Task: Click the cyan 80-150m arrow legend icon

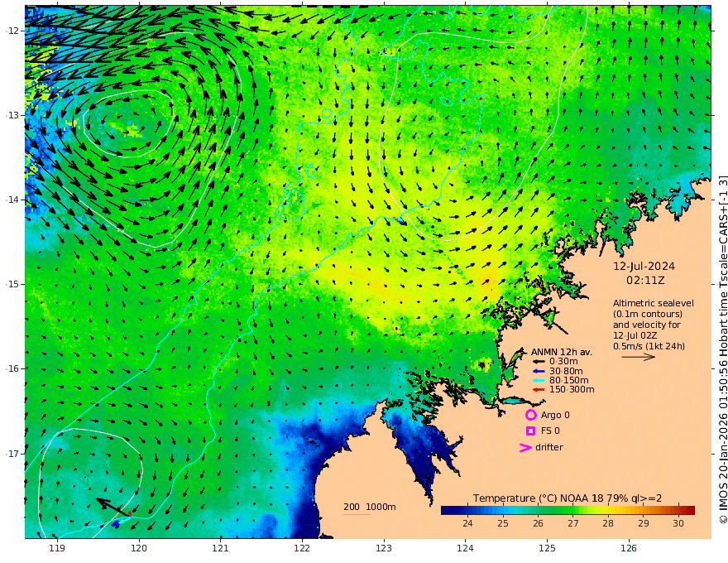Action: 538,381
